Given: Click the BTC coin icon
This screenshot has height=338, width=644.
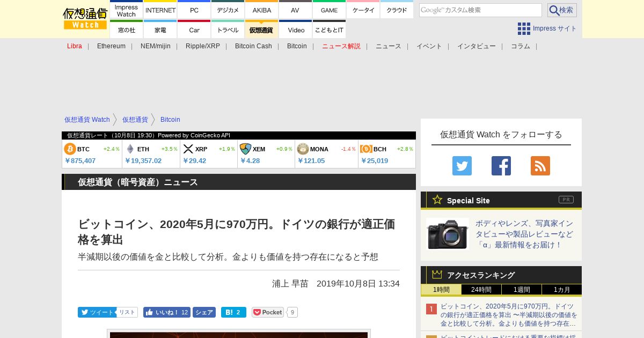Looking at the screenshot, I should (x=70, y=149).
